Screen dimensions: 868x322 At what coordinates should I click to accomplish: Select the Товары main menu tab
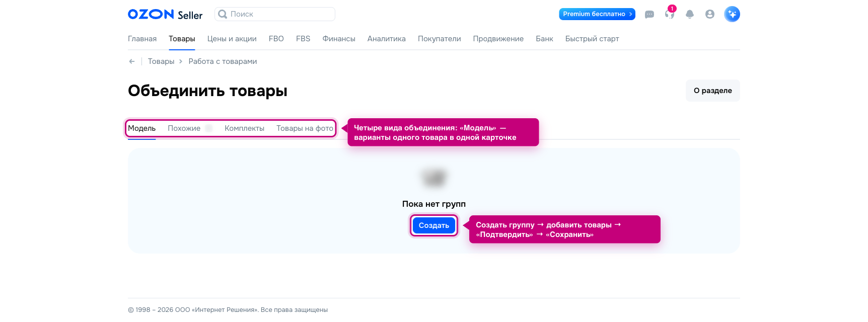pyautogui.click(x=182, y=39)
